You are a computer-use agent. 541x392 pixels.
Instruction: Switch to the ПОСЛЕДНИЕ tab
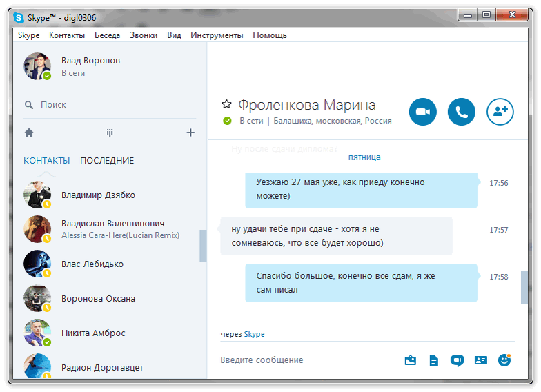point(107,160)
